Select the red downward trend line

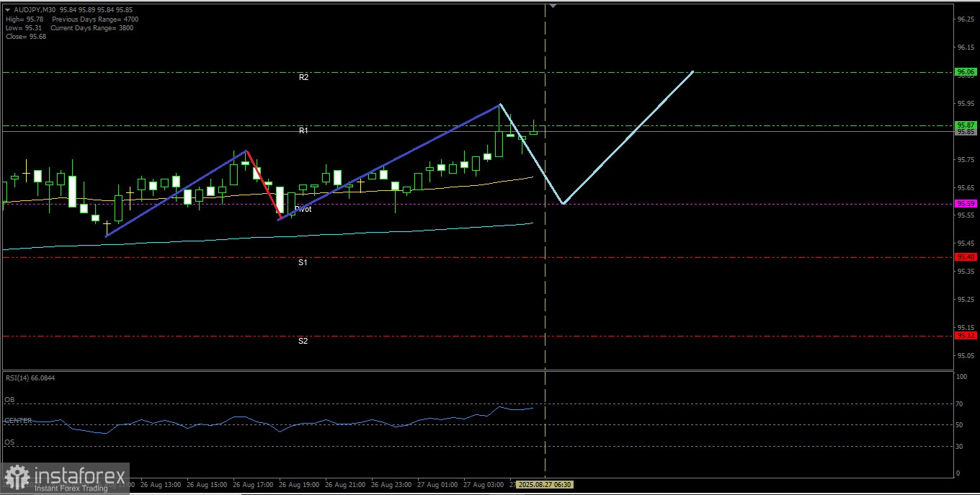click(x=263, y=184)
